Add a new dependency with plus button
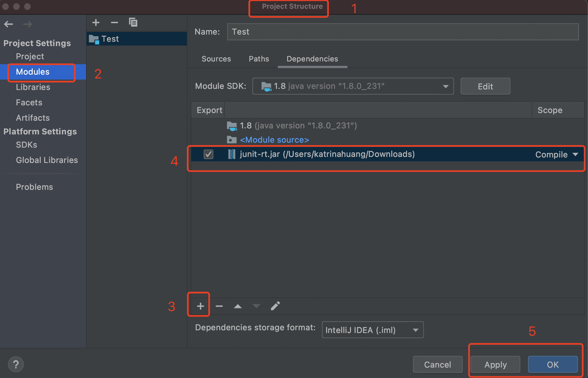The height and width of the screenshot is (378, 588). point(200,306)
